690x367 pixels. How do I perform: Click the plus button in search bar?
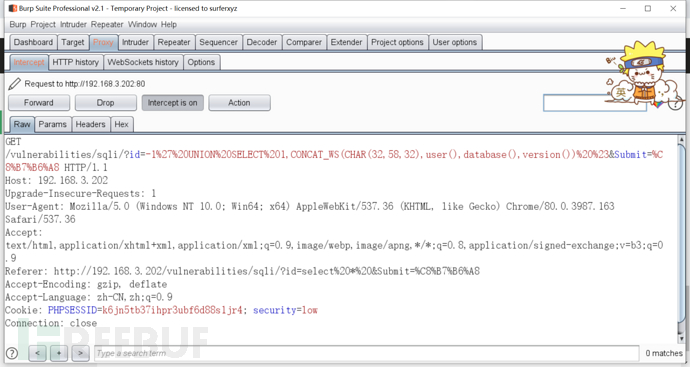click(59, 353)
